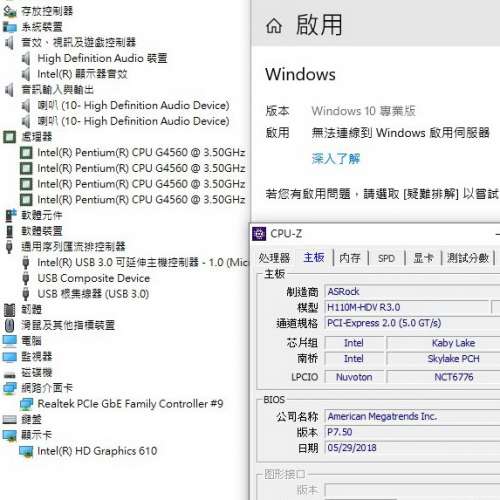Open the 內存 tab in CPU-Z
Image resolution: width=500 pixels, height=500 pixels.
point(350,258)
